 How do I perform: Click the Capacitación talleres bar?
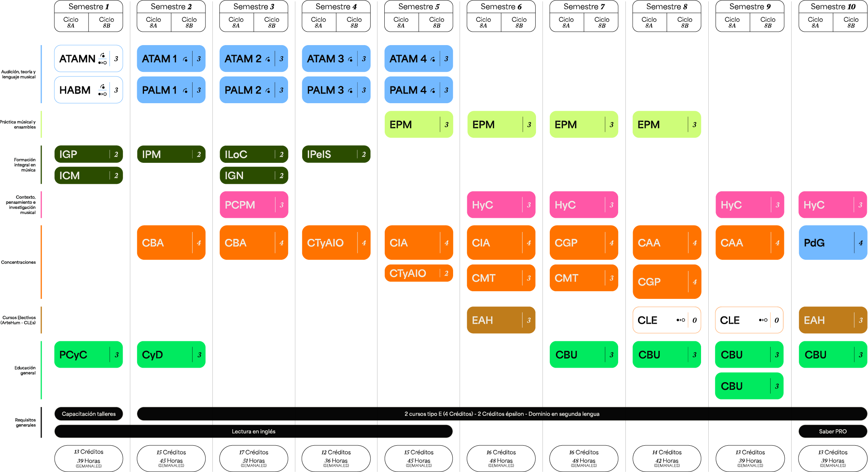(x=89, y=414)
